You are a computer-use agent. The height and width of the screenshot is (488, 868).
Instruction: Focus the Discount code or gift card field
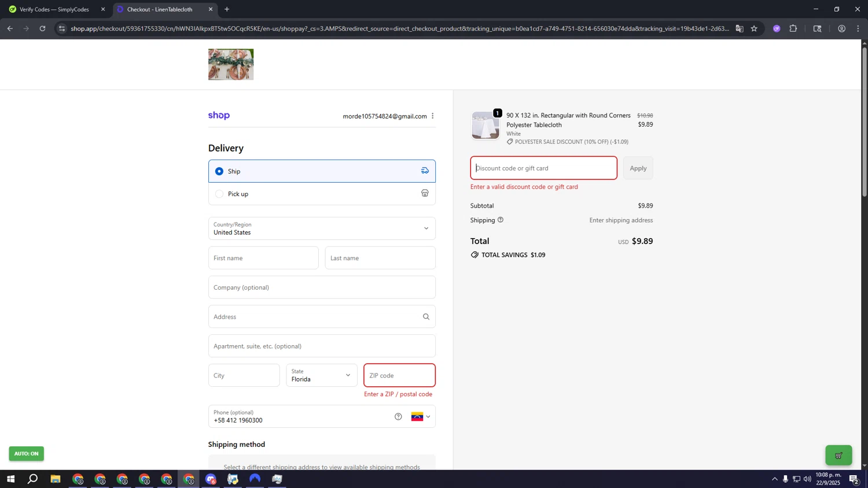click(543, 168)
